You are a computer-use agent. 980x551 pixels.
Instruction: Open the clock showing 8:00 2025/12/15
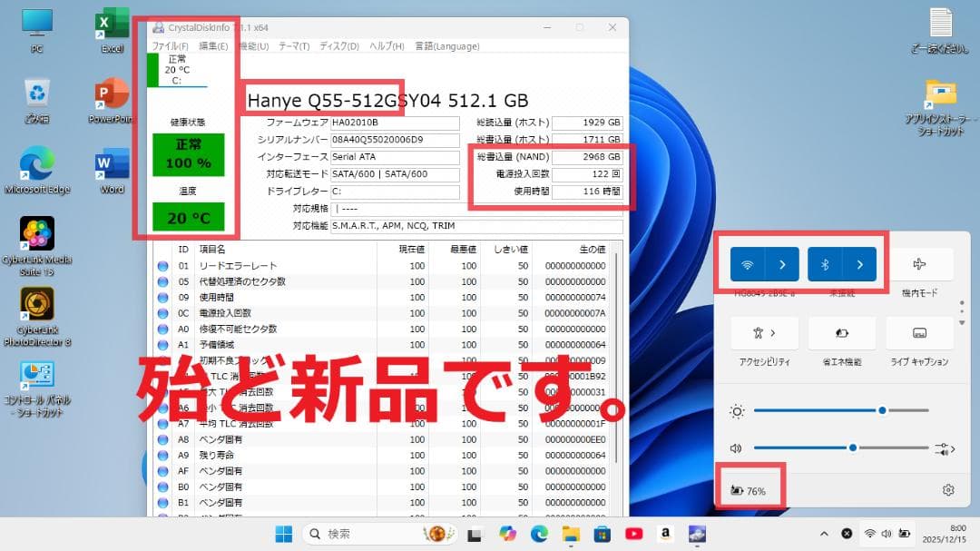click(x=944, y=534)
